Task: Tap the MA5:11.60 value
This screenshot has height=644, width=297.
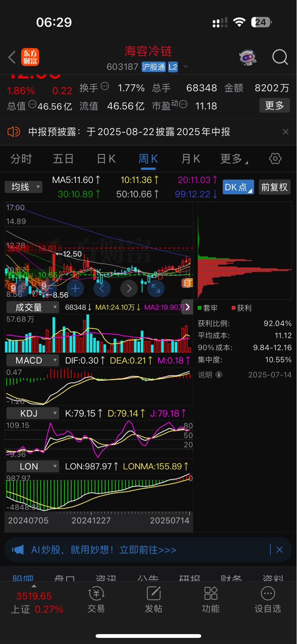Action: 76,180
